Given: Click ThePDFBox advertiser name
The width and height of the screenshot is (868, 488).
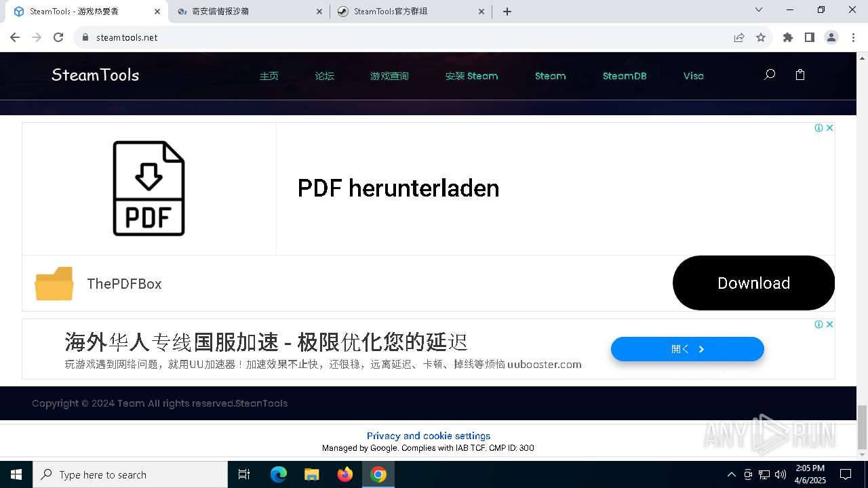Looking at the screenshot, I should point(124,284).
